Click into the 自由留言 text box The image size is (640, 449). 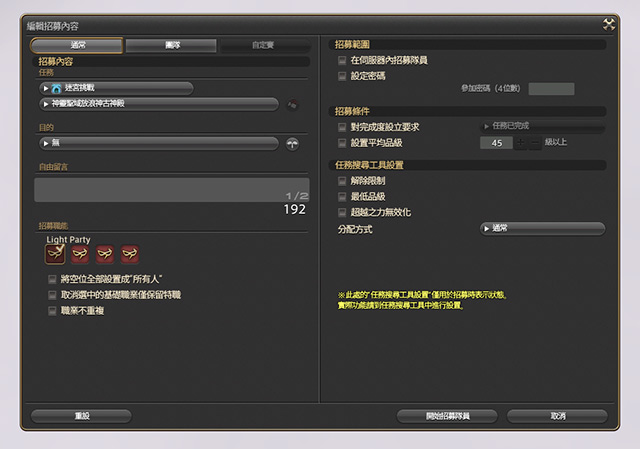[x=168, y=190]
